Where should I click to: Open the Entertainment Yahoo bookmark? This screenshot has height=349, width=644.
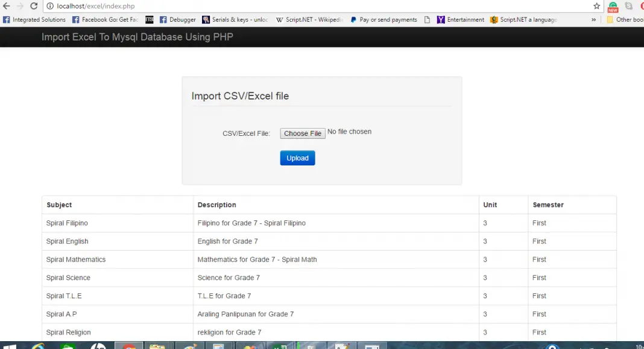pos(461,20)
